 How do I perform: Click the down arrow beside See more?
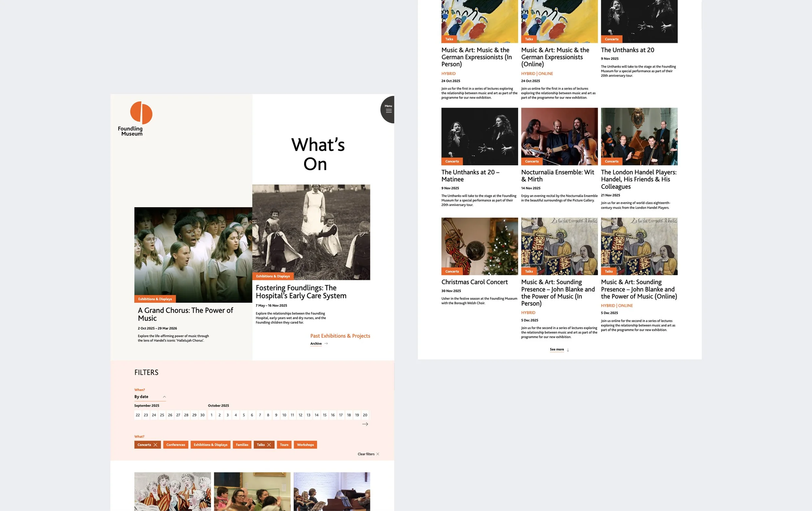[567, 350]
